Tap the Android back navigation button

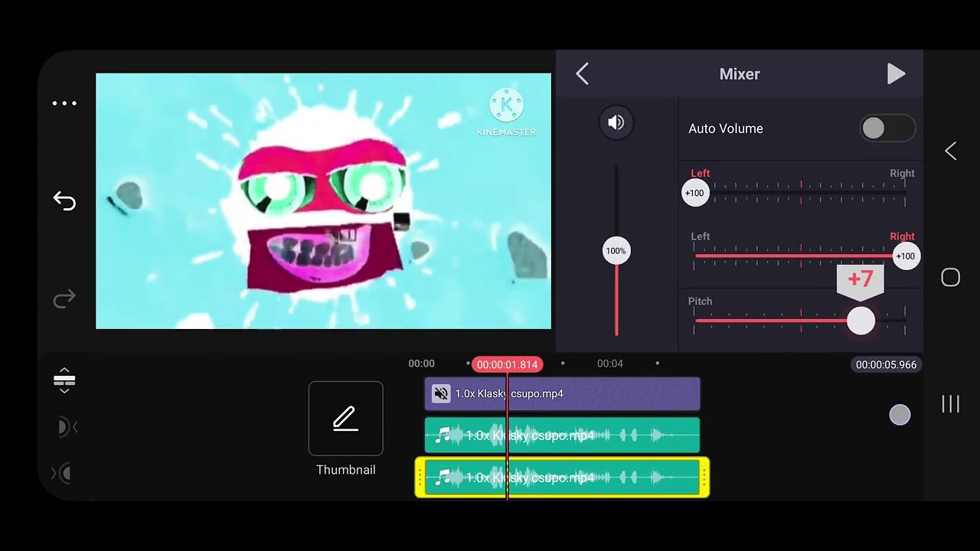(x=951, y=152)
